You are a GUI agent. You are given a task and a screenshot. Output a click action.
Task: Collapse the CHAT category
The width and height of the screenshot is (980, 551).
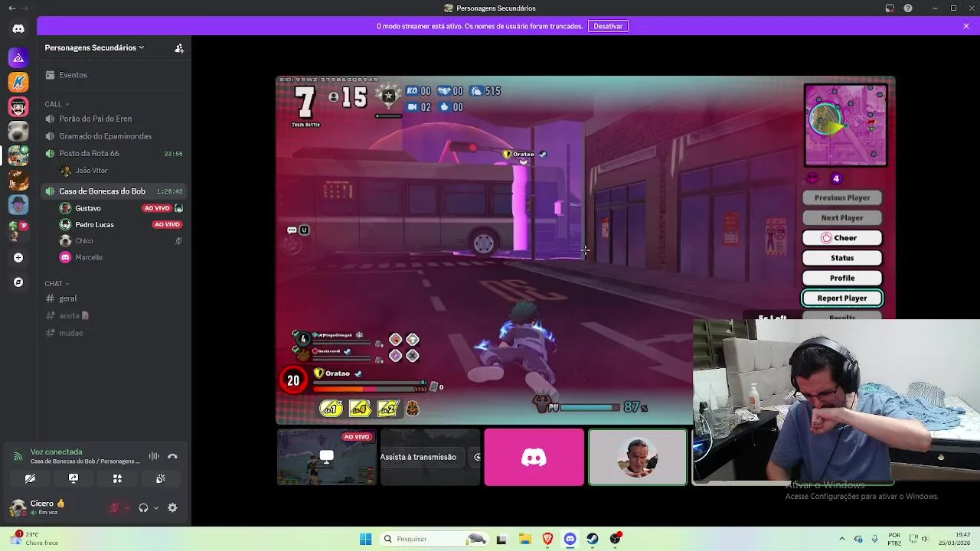[57, 284]
